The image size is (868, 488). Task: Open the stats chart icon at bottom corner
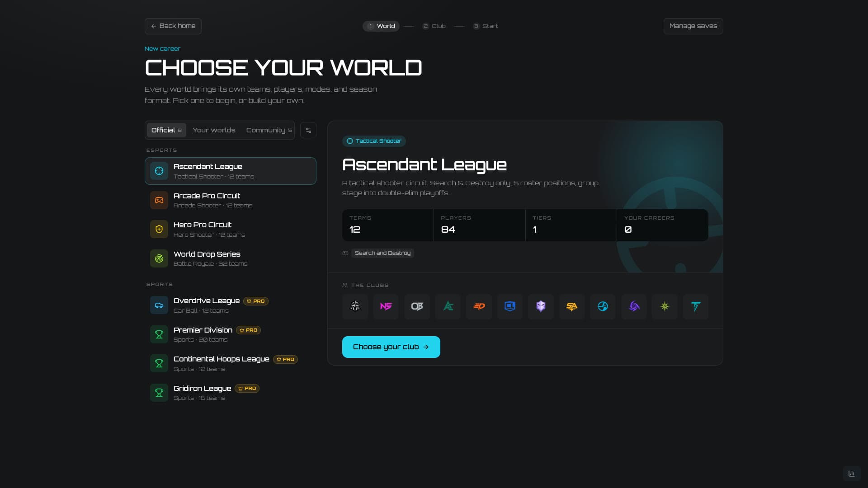click(x=851, y=474)
